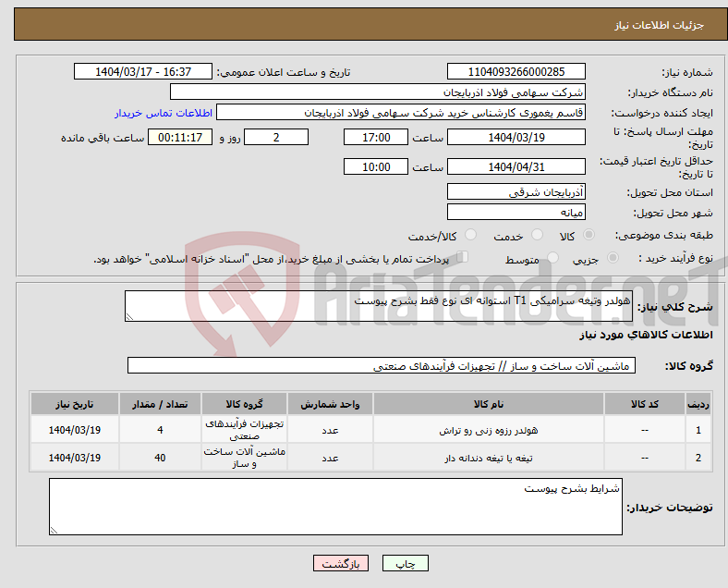Click quantity cell showing 4
Image resolution: width=728 pixels, height=588 pixels.
[x=160, y=430]
